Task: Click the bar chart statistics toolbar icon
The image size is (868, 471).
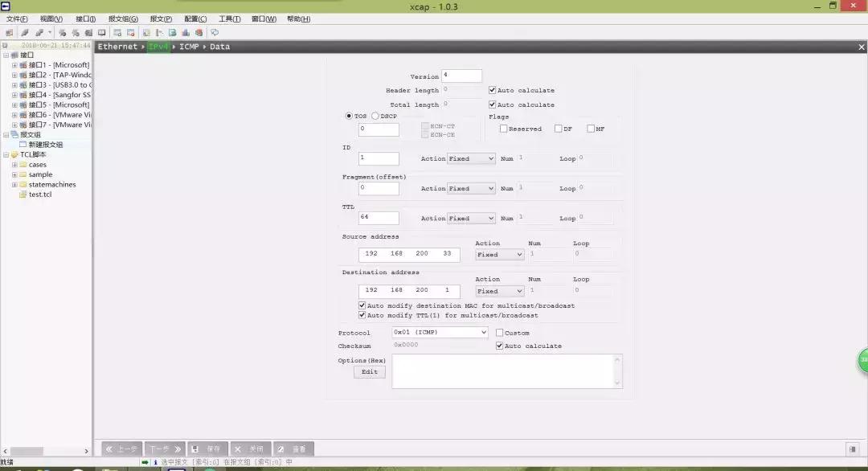Action: pyautogui.click(x=186, y=33)
